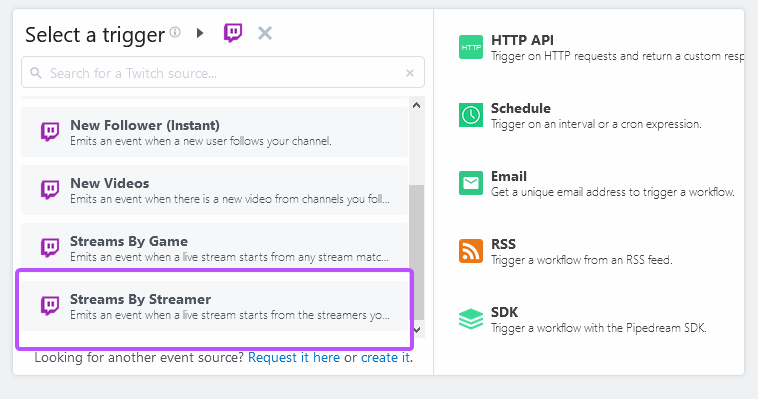Click the scroll up arrow of source list

[x=417, y=105]
